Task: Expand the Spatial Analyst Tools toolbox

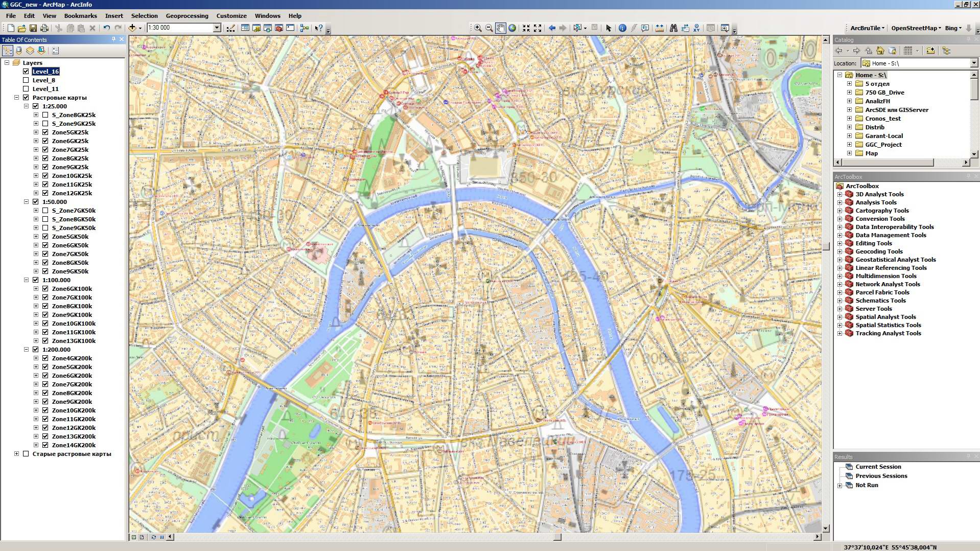Action: pyautogui.click(x=839, y=317)
